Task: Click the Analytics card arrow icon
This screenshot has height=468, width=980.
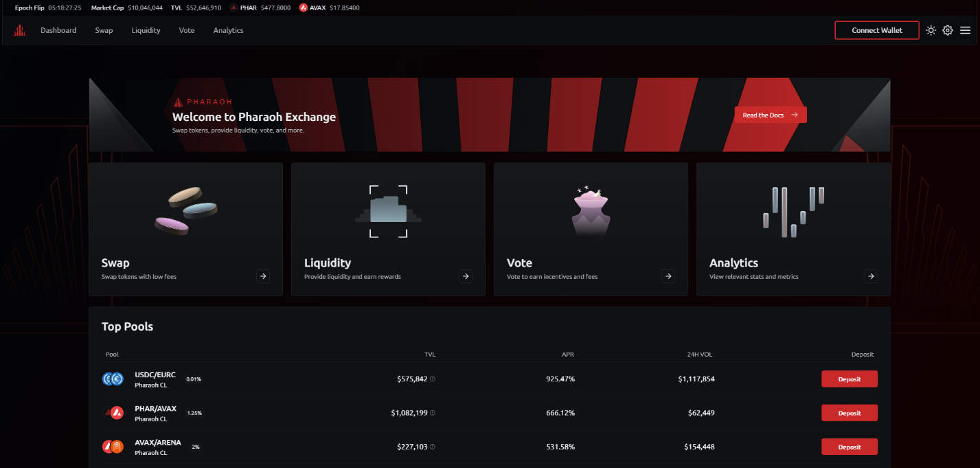Action: [x=871, y=276]
